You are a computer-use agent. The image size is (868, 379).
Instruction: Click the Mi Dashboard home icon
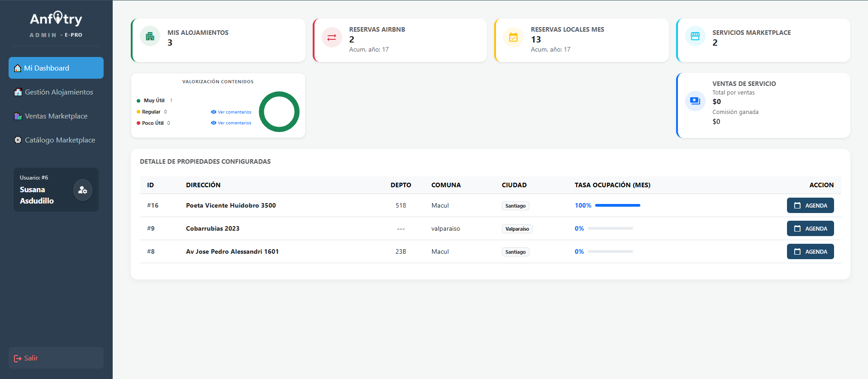tap(18, 68)
